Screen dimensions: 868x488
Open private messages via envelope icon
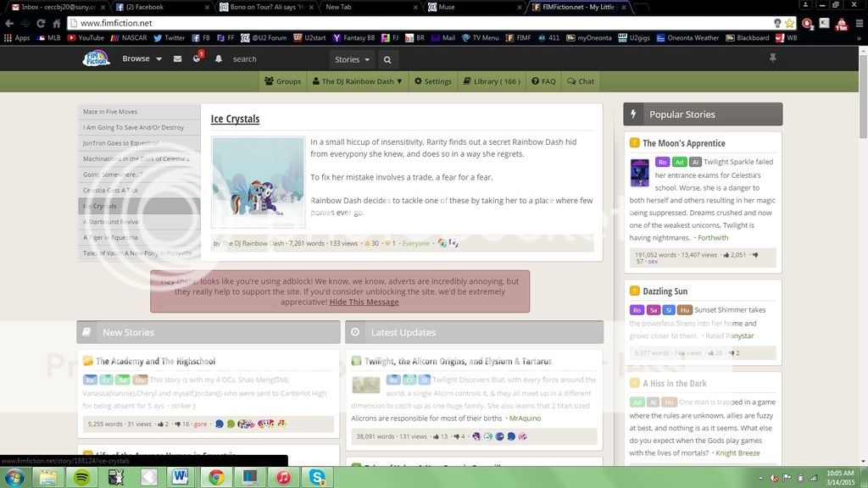pos(176,58)
